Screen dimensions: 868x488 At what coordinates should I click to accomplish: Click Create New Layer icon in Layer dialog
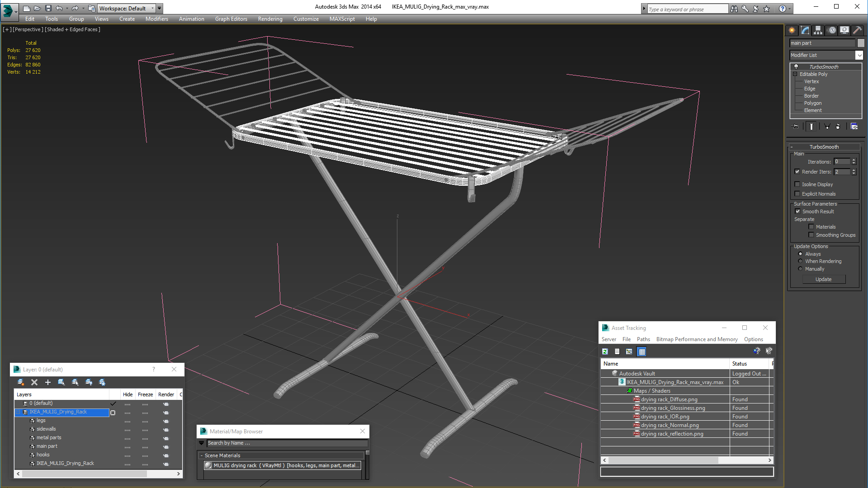point(21,382)
